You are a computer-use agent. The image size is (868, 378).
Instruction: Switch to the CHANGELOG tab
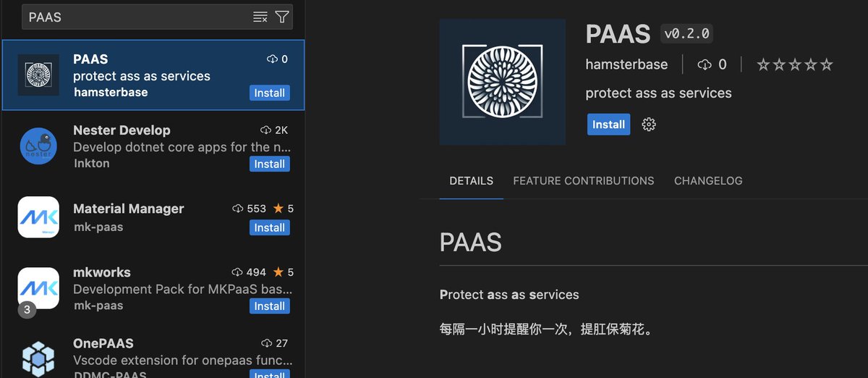click(708, 180)
